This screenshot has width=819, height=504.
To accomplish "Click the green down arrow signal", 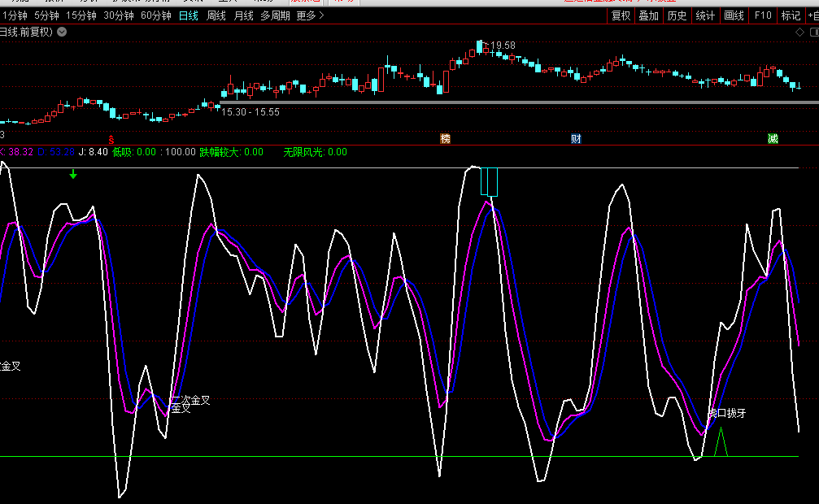I will [73, 173].
